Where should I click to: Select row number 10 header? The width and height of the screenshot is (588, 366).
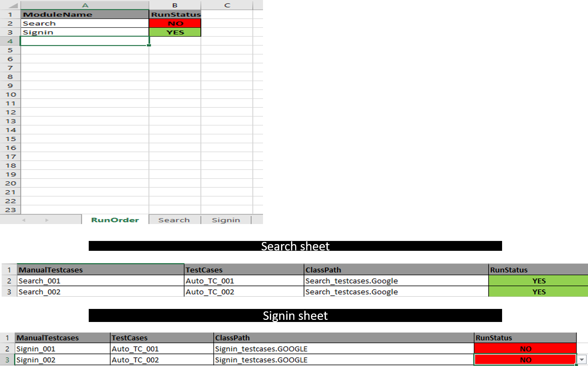pyautogui.click(x=11, y=94)
